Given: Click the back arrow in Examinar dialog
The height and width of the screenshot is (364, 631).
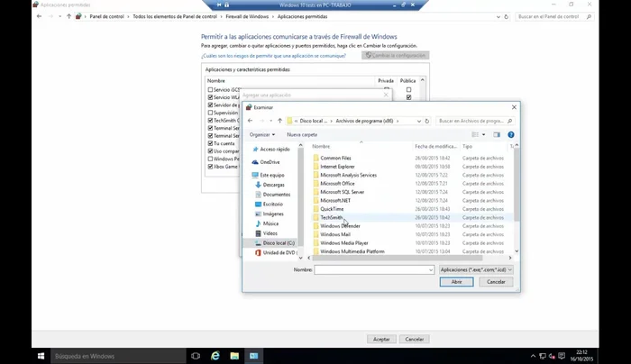Looking at the screenshot, I should click(250, 120).
